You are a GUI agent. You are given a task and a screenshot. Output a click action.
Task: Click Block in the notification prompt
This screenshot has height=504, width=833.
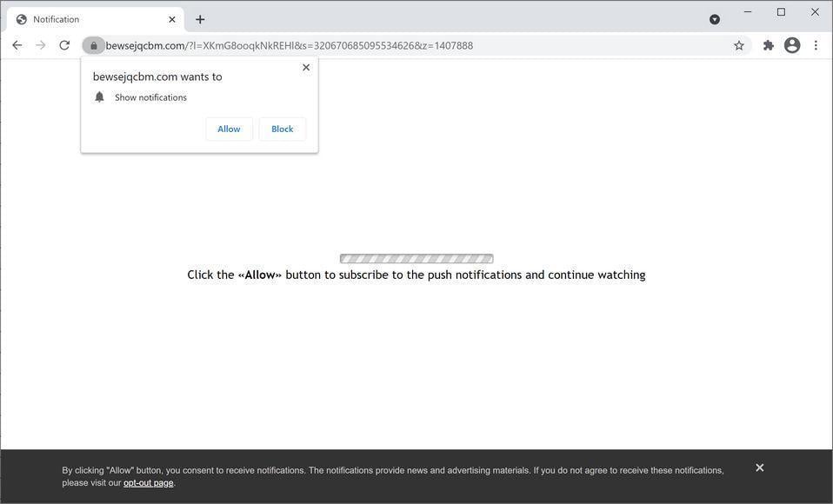click(281, 129)
